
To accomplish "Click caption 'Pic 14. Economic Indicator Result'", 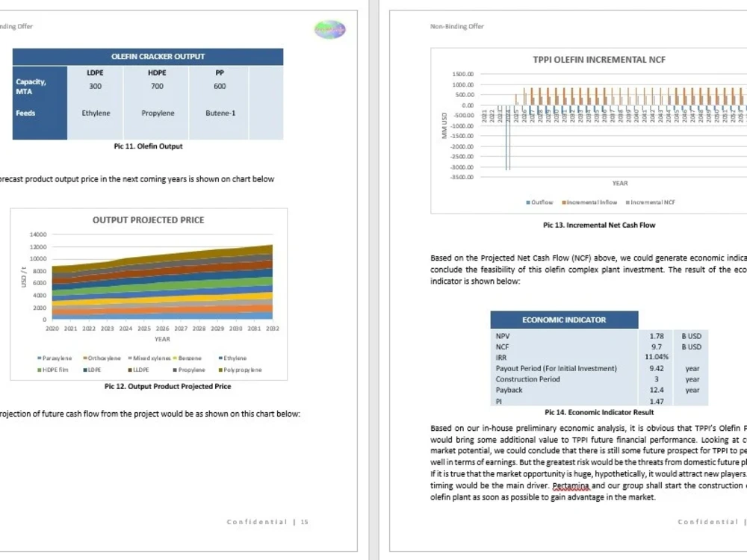I will [x=599, y=412].
